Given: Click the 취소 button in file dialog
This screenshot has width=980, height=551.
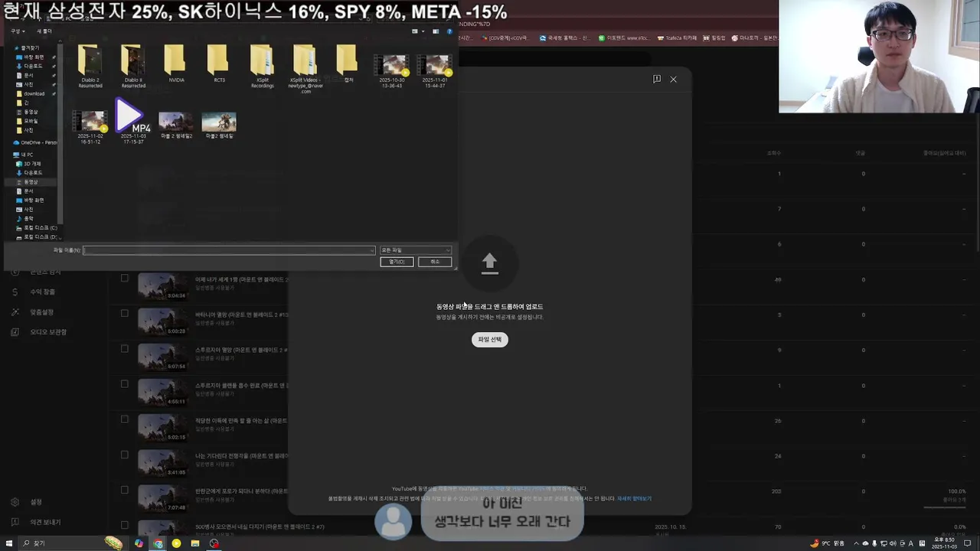Looking at the screenshot, I should tap(435, 262).
